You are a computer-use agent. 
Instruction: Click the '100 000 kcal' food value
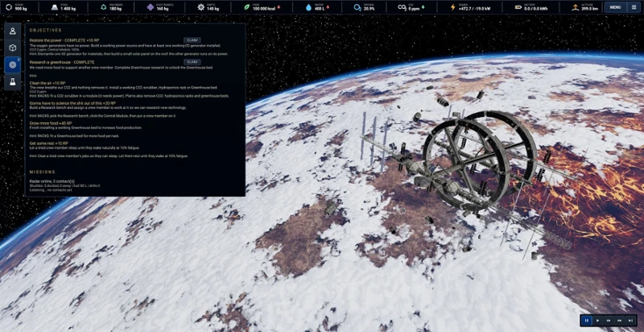pos(264,9)
